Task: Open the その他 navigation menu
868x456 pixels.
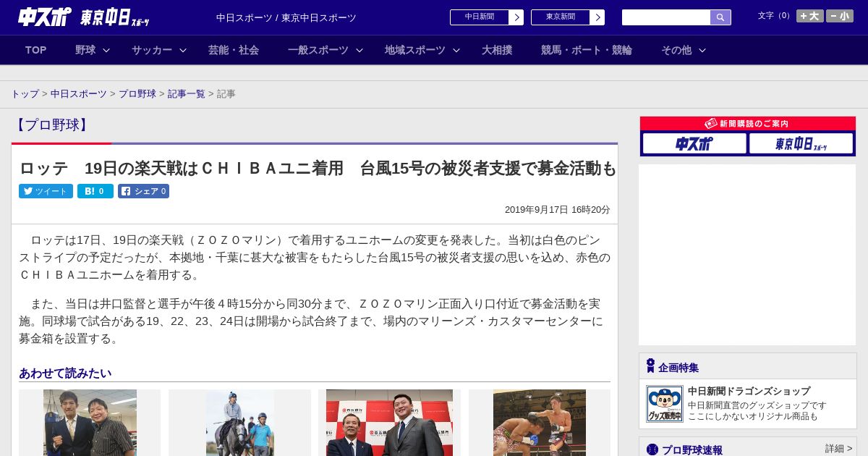Action: pyautogui.click(x=676, y=50)
